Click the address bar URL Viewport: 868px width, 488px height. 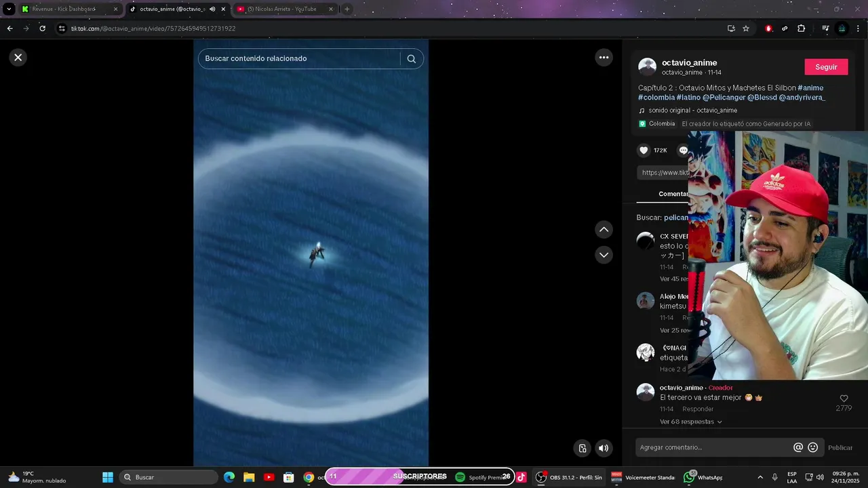[153, 28]
